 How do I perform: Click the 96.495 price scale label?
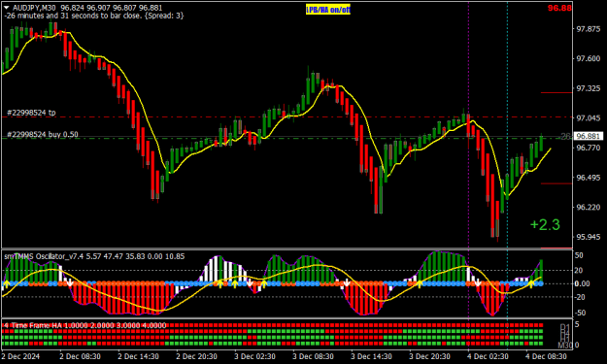[x=589, y=178]
